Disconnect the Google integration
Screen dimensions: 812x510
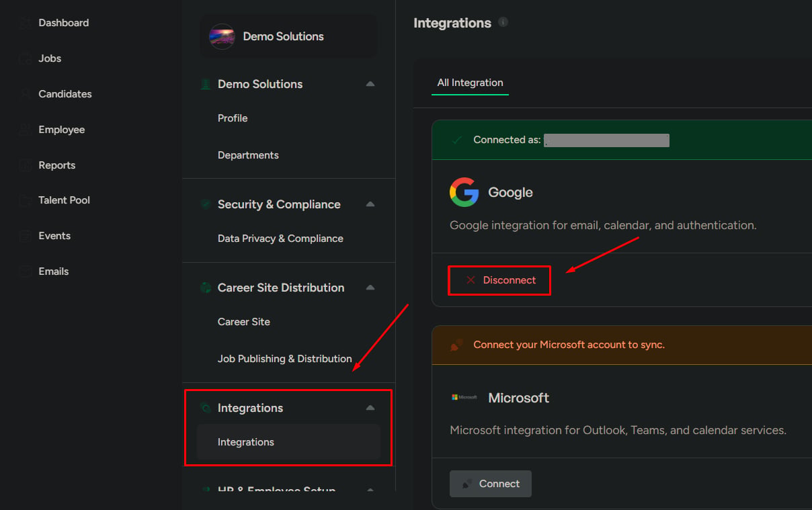(x=499, y=280)
